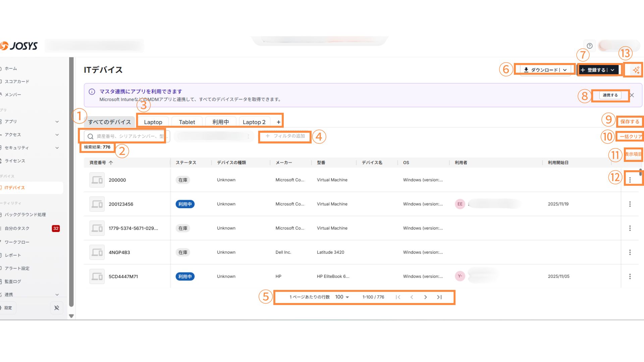The height and width of the screenshot is (362, 644).
Task: Dismiss the master integration banner
Action: tap(632, 95)
